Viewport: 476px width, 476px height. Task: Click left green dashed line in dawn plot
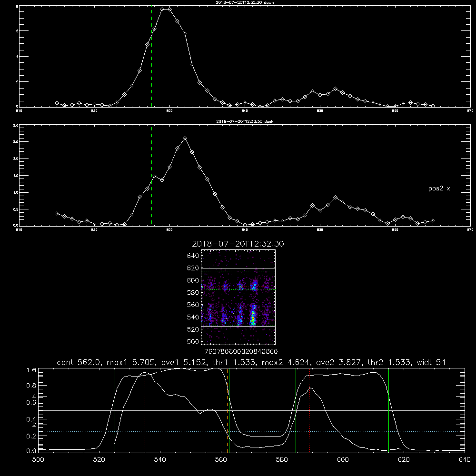point(151,57)
